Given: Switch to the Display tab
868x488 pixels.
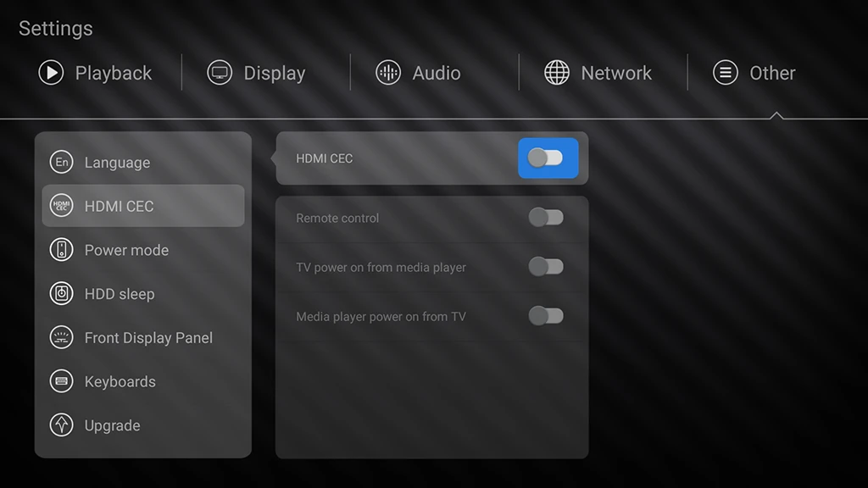Looking at the screenshot, I should click(x=256, y=73).
